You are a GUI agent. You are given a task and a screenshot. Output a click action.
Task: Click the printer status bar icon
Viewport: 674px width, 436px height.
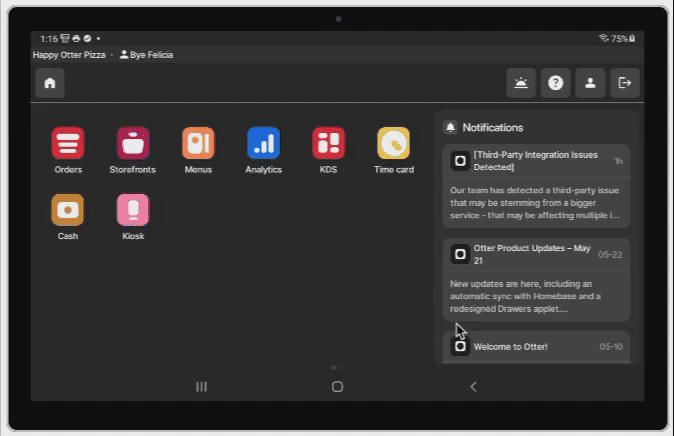click(x=76, y=39)
